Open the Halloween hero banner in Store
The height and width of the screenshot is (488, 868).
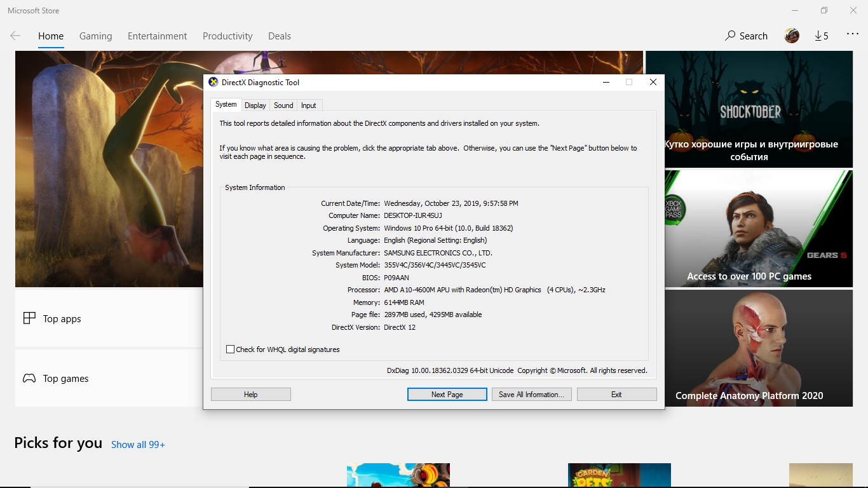click(109, 169)
